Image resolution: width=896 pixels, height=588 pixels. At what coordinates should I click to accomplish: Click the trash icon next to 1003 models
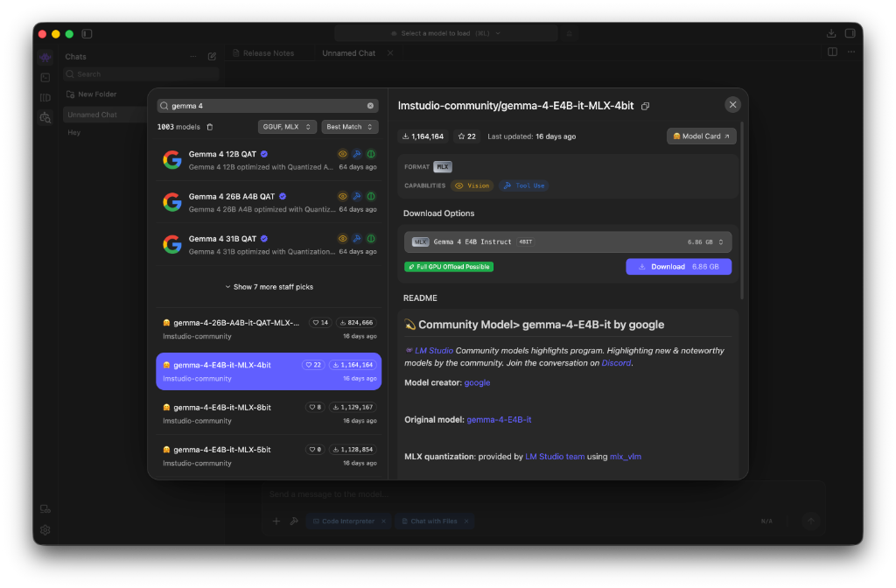click(x=210, y=127)
